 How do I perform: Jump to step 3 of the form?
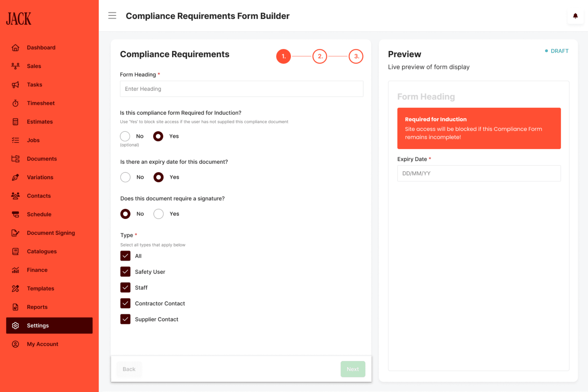tap(356, 56)
